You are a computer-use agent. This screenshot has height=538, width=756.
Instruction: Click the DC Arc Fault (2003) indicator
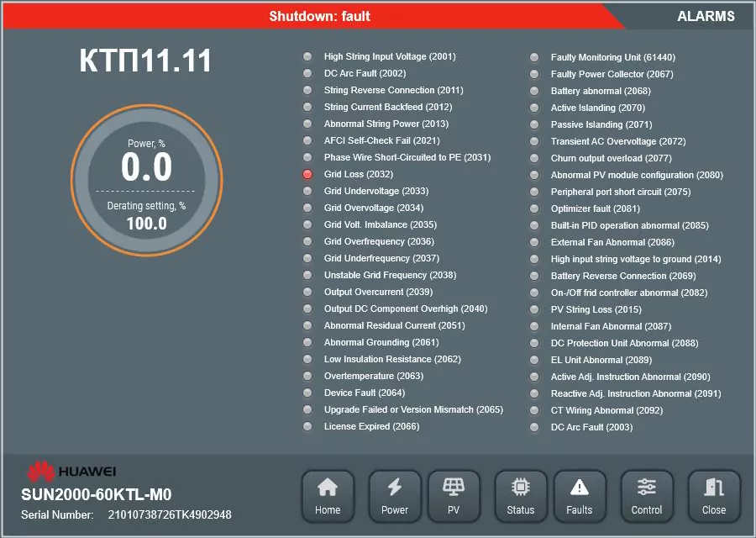pyautogui.click(x=534, y=427)
